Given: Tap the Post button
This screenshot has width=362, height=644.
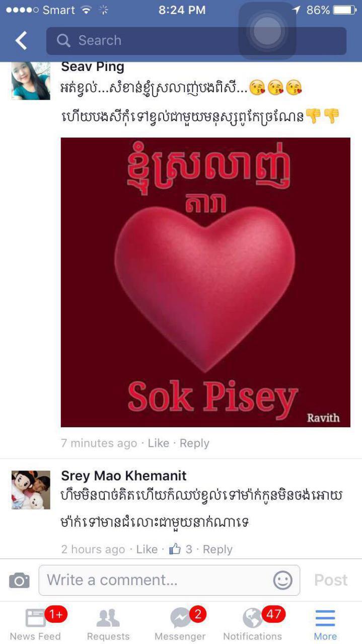Looking at the screenshot, I should (331, 580).
